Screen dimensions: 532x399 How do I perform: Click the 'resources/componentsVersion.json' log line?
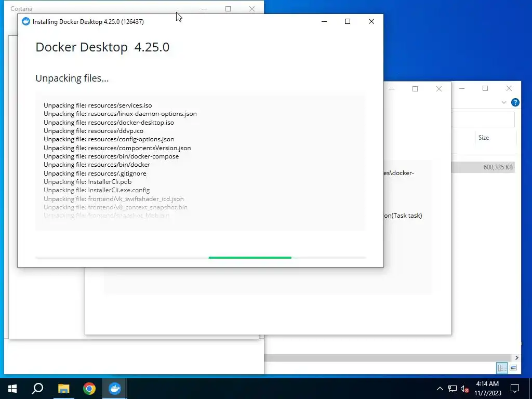[117, 148]
